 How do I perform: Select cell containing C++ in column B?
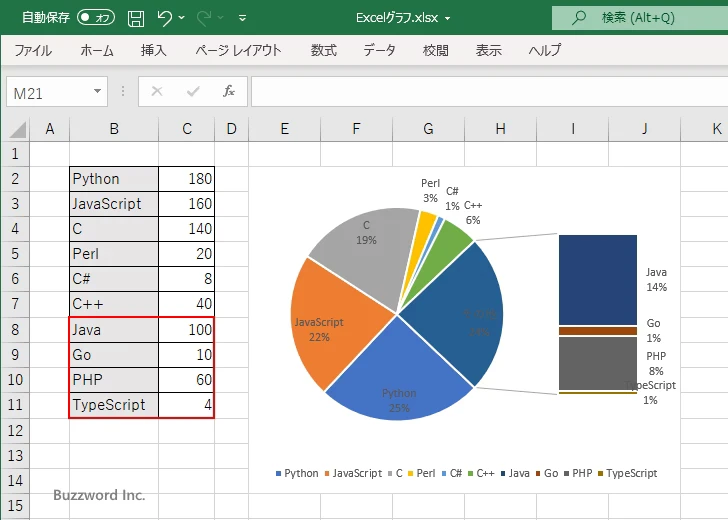point(114,304)
